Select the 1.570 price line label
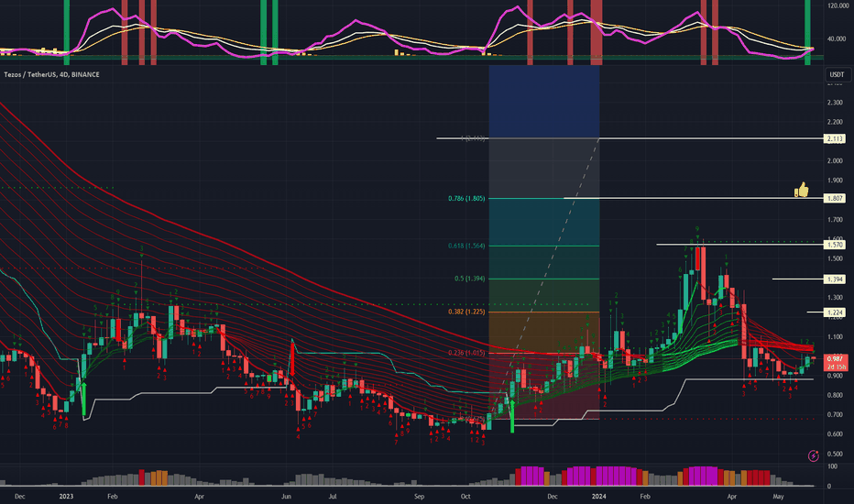Screen dimensions: 854x504 coord(835,246)
